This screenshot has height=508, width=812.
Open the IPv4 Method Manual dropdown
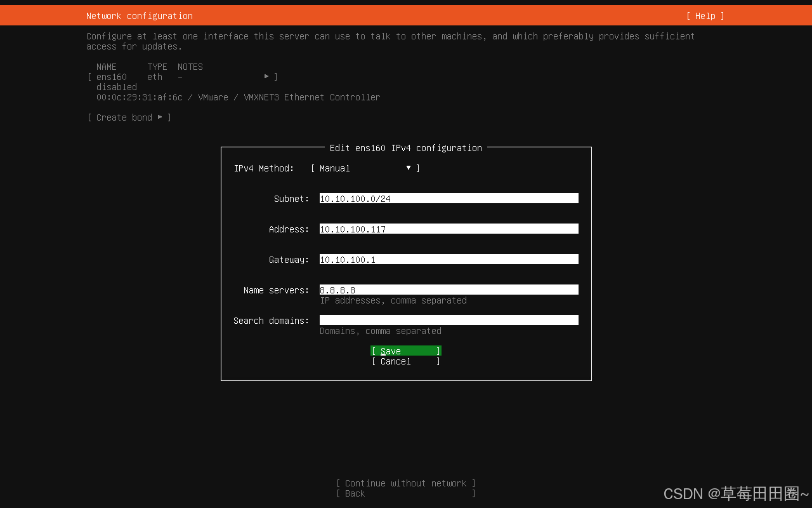(365, 168)
